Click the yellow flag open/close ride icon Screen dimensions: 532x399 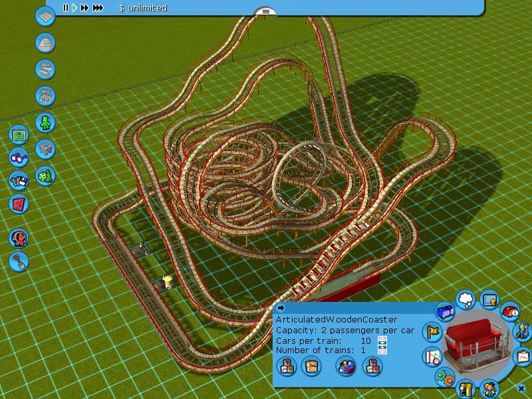click(432, 331)
